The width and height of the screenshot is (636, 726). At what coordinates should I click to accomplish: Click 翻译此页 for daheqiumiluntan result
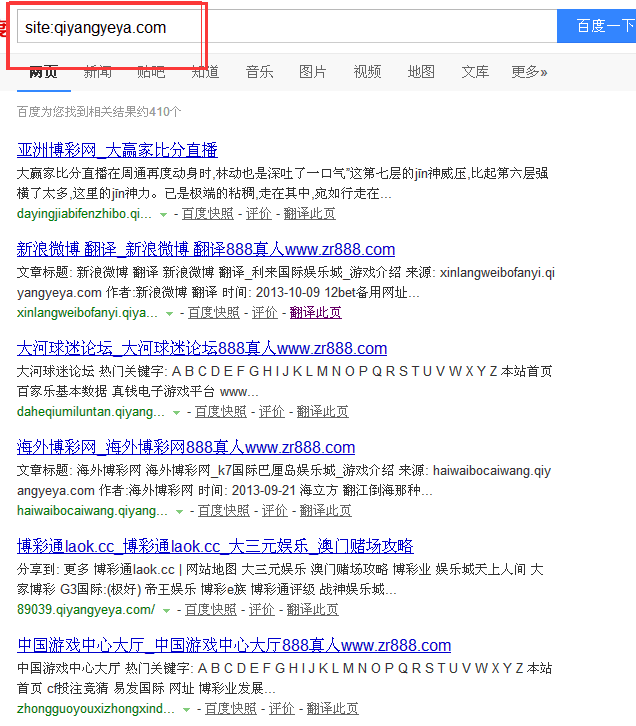pos(323,412)
